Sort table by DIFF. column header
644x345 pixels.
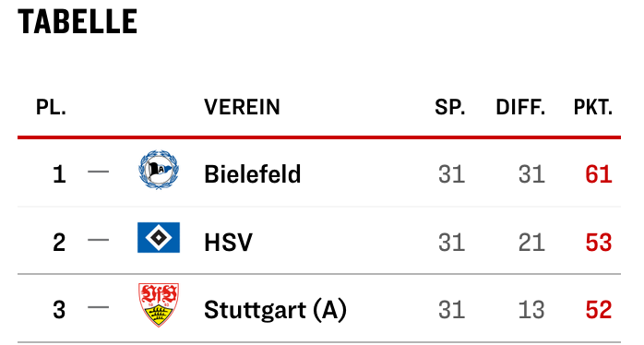(520, 107)
